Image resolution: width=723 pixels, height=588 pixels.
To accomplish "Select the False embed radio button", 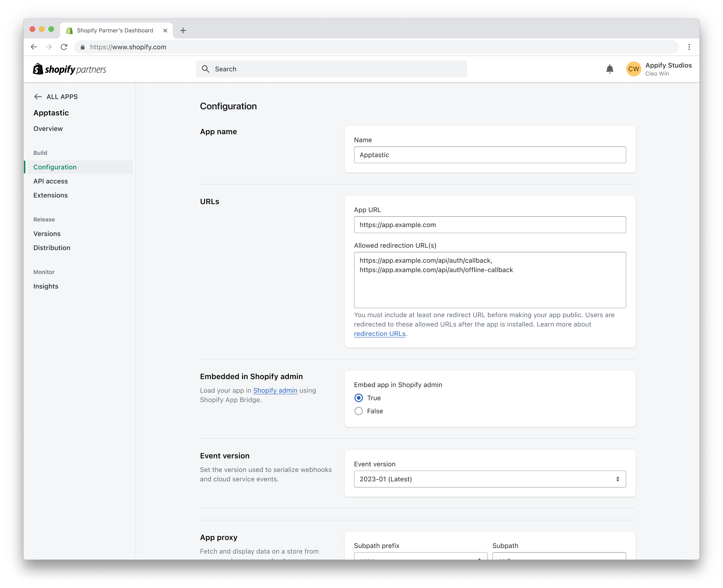I will click(358, 411).
